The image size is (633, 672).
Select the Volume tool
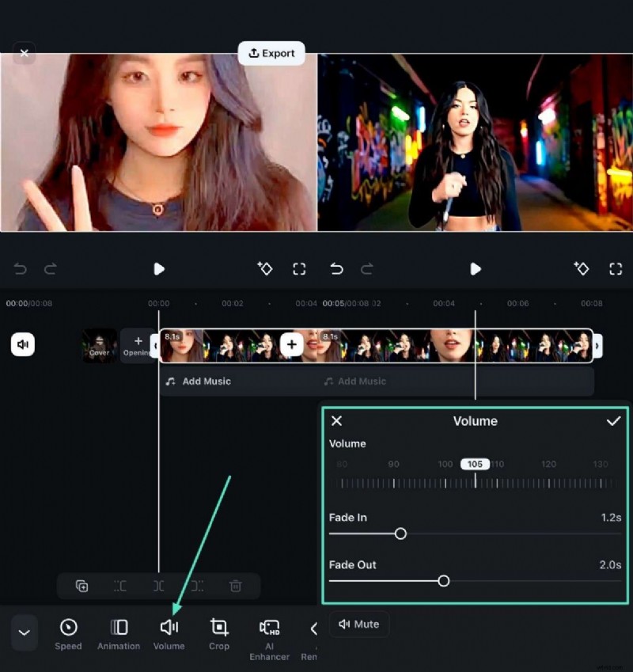[x=169, y=632]
